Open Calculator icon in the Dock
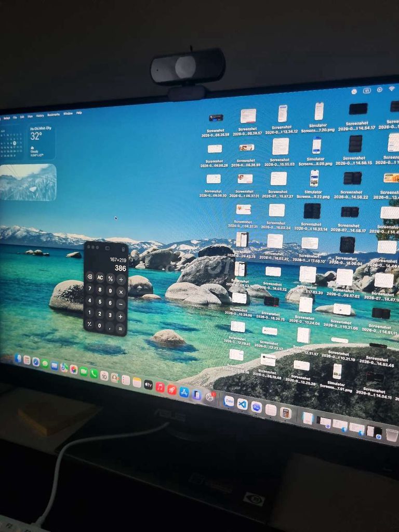This screenshot has height=532, width=399. click(286, 413)
